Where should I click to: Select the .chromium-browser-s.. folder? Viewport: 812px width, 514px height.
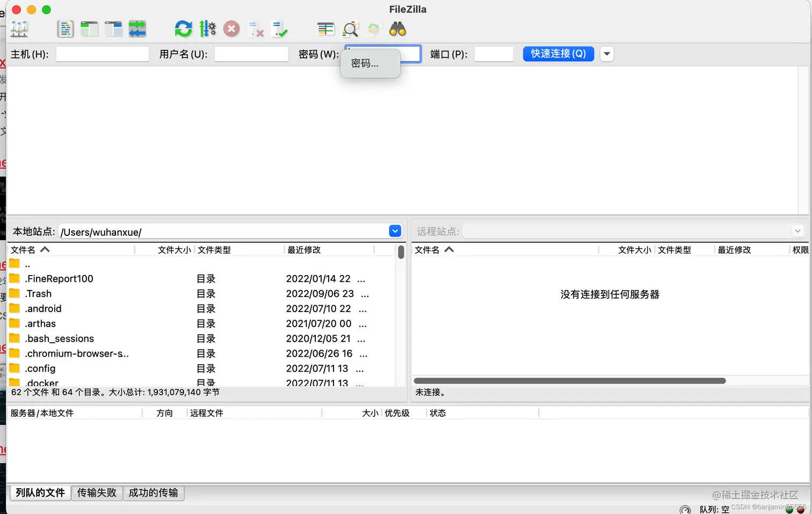201,354
